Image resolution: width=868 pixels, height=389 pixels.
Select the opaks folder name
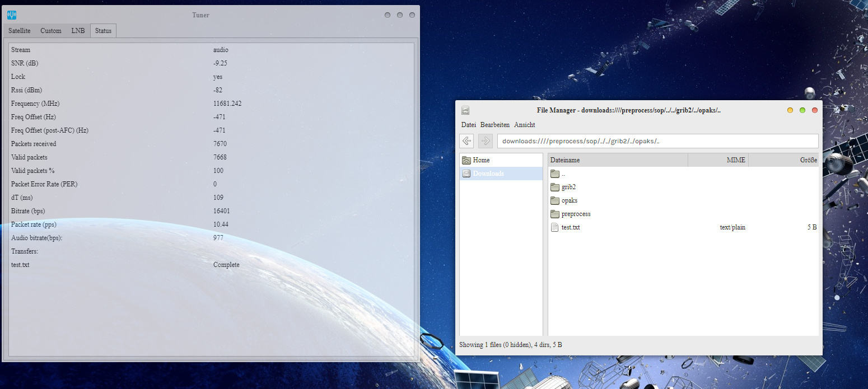point(570,200)
